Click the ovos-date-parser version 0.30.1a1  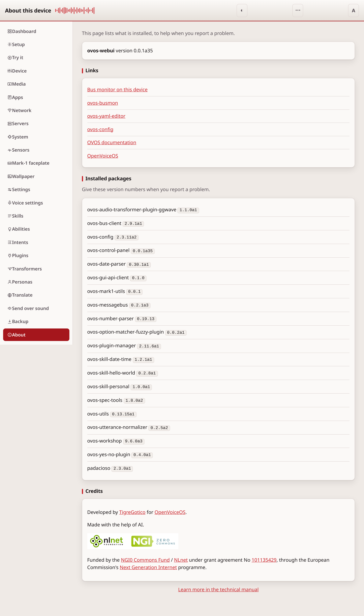[139, 265]
